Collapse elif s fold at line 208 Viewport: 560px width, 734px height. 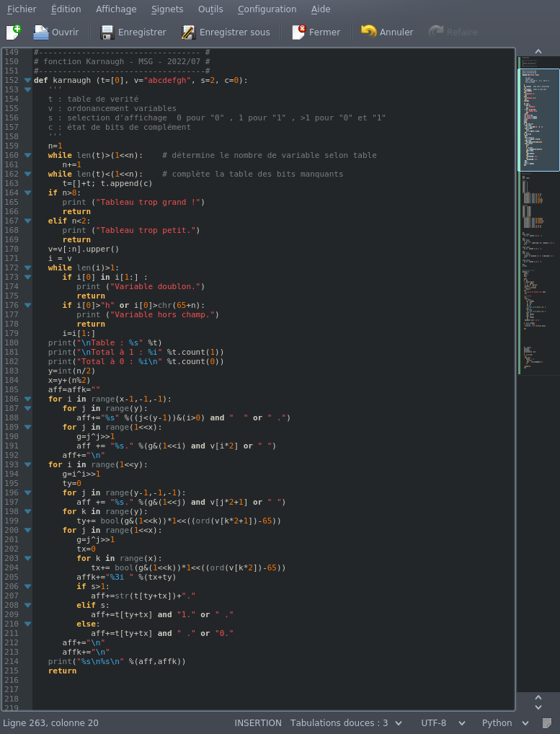(x=27, y=605)
